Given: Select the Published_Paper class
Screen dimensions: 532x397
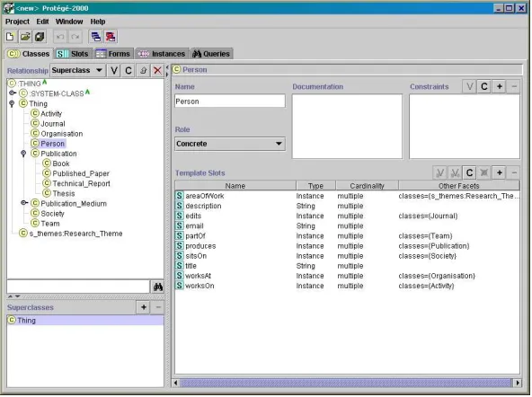Looking at the screenshot, I should [76, 174].
